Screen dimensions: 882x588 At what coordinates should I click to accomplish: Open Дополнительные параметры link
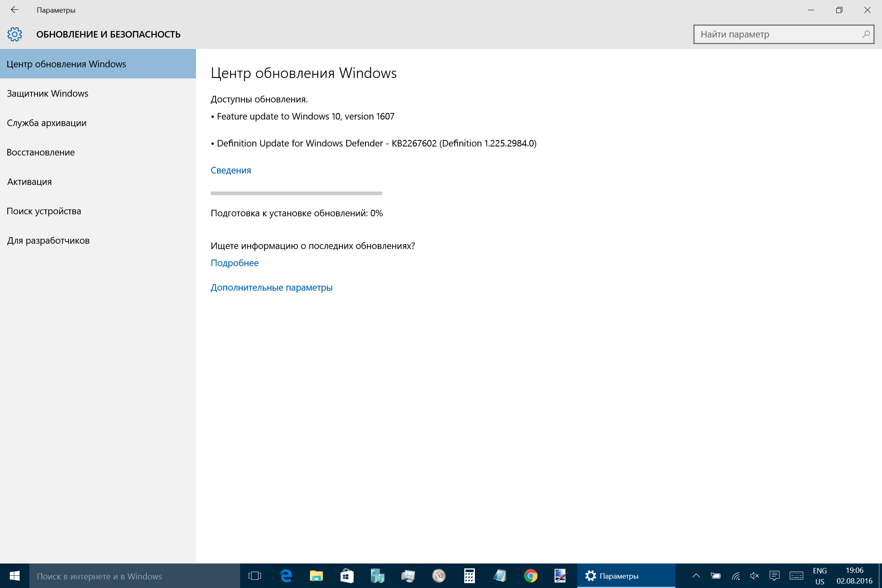tap(272, 287)
